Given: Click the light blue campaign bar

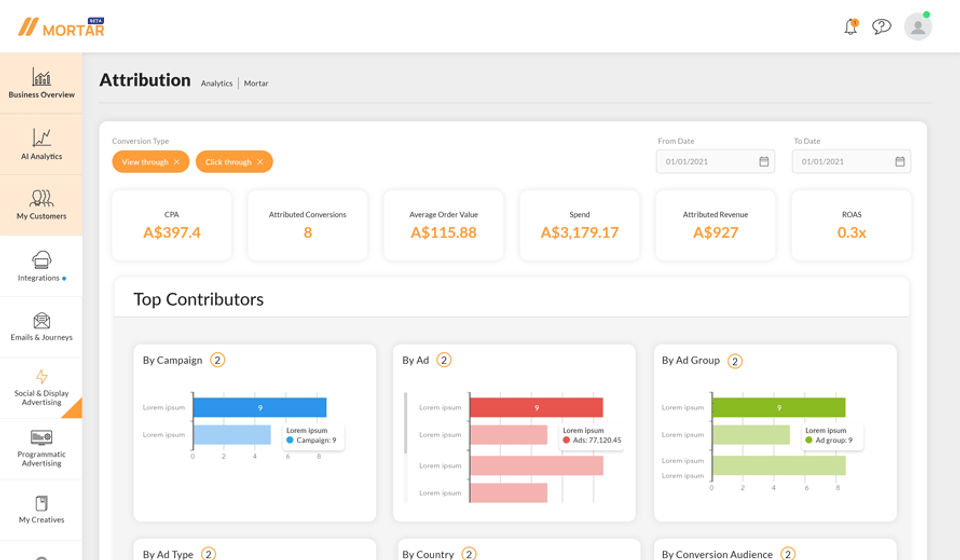Looking at the screenshot, I should 232,435.
